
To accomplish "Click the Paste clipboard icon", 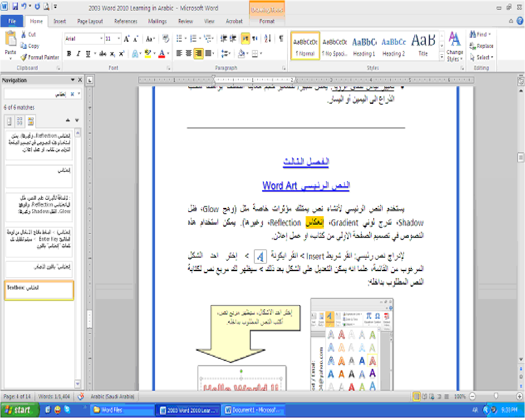I will (10, 39).
